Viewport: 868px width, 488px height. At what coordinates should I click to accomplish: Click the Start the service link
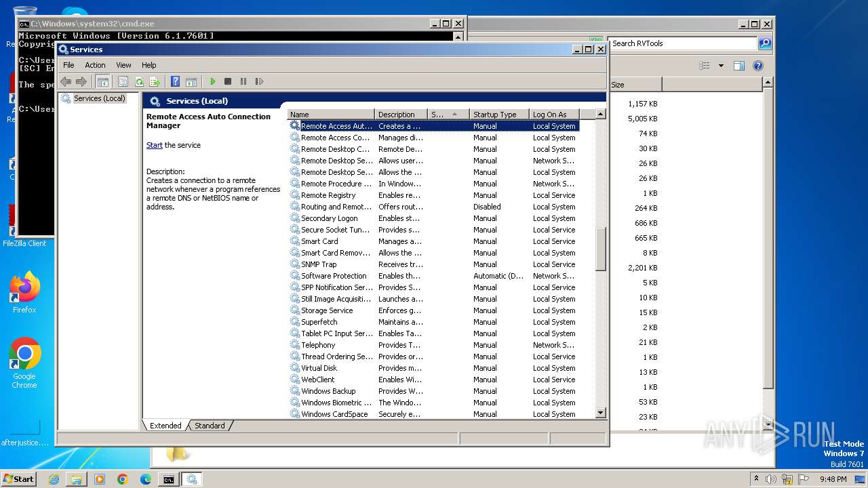point(155,145)
